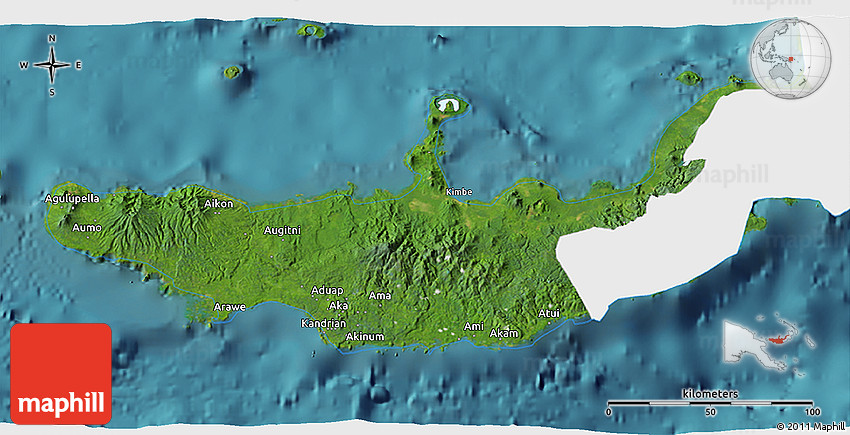Select the Atui place label
Image resolution: width=850 pixels, height=435 pixels.
[x=549, y=314]
